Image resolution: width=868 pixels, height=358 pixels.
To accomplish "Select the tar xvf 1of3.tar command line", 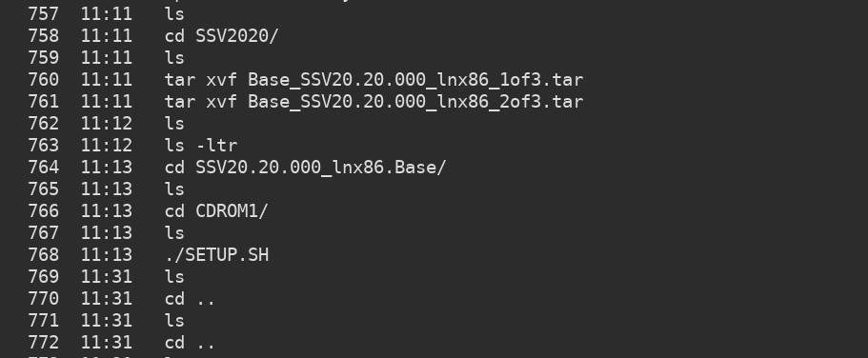I will pos(373,80).
